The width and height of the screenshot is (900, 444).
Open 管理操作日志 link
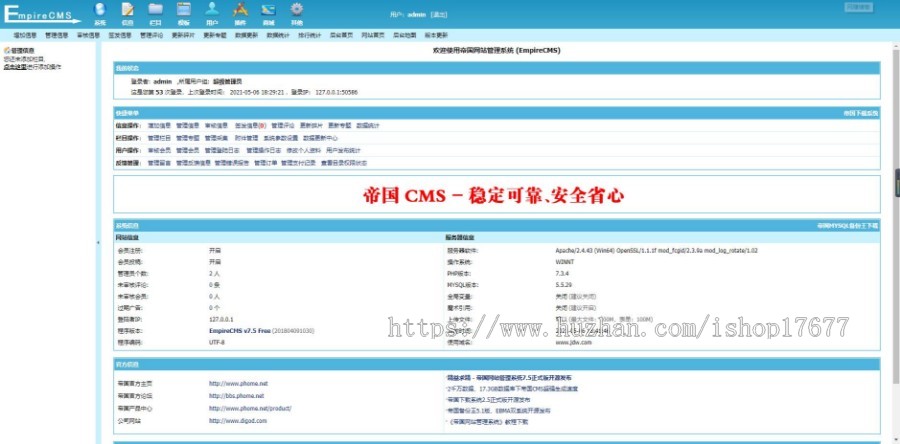click(263, 150)
